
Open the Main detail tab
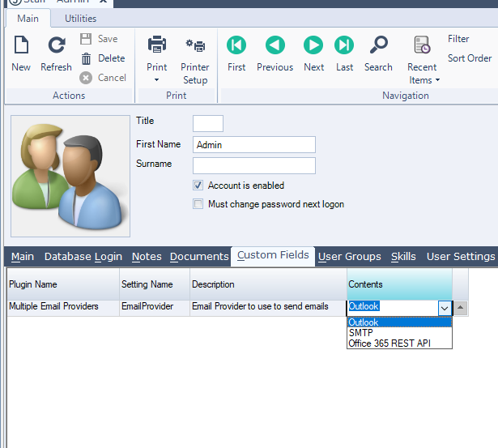click(x=23, y=257)
